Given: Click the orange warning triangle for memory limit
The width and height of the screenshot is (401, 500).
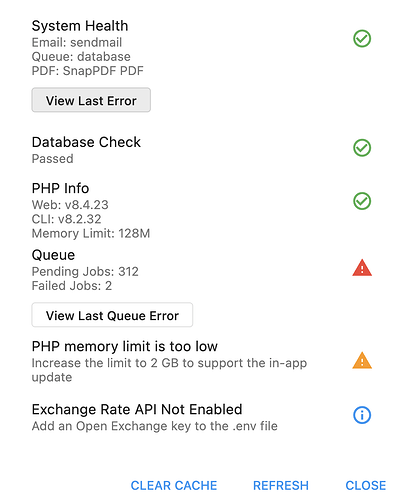Looking at the screenshot, I should coord(362,360).
